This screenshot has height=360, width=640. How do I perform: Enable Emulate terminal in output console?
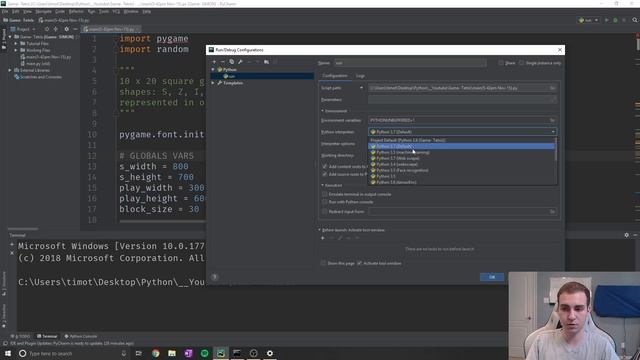(x=324, y=194)
